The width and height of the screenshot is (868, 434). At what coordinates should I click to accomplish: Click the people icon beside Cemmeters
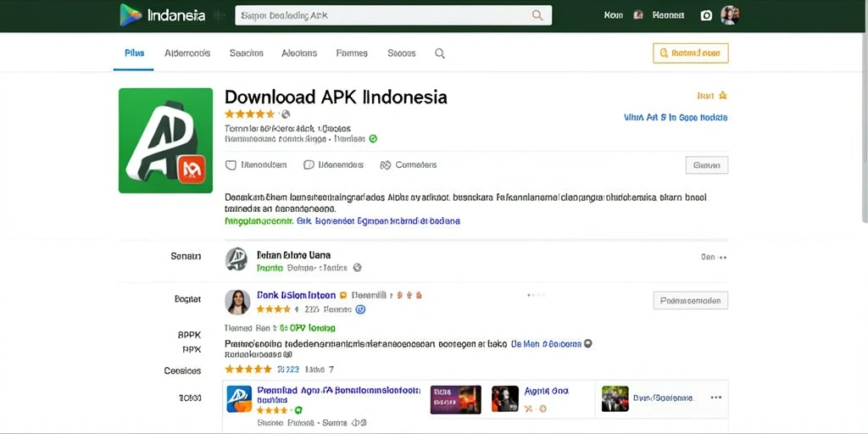pos(386,164)
